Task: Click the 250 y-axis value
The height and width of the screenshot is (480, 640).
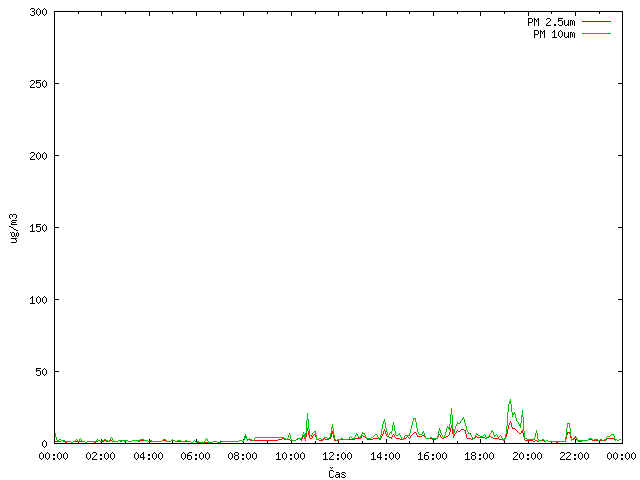Action: tap(38, 84)
